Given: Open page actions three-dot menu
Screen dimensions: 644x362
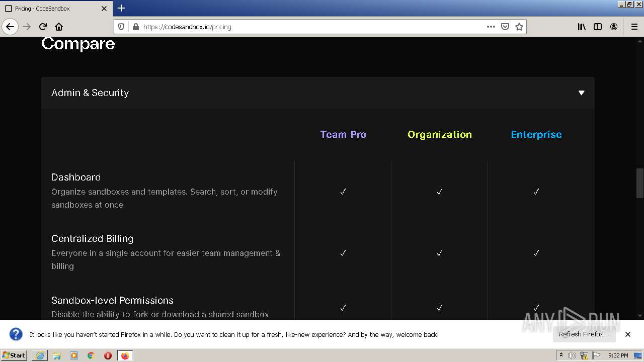Looking at the screenshot, I should 491,27.
